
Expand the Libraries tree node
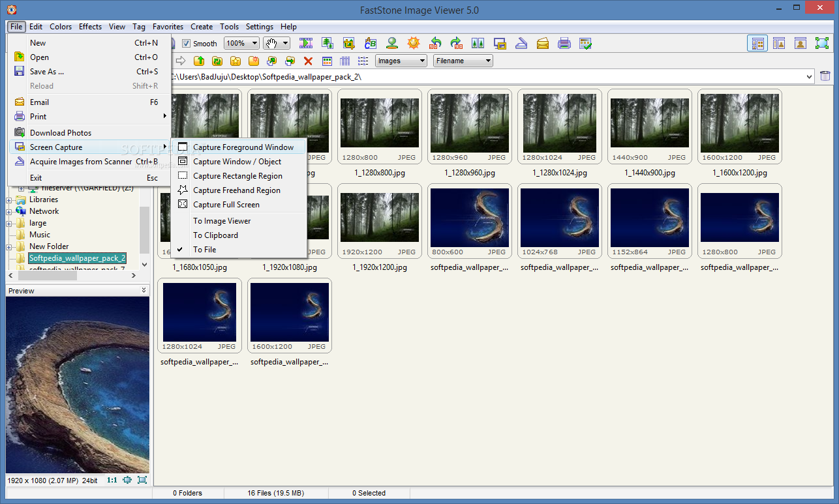click(9, 200)
